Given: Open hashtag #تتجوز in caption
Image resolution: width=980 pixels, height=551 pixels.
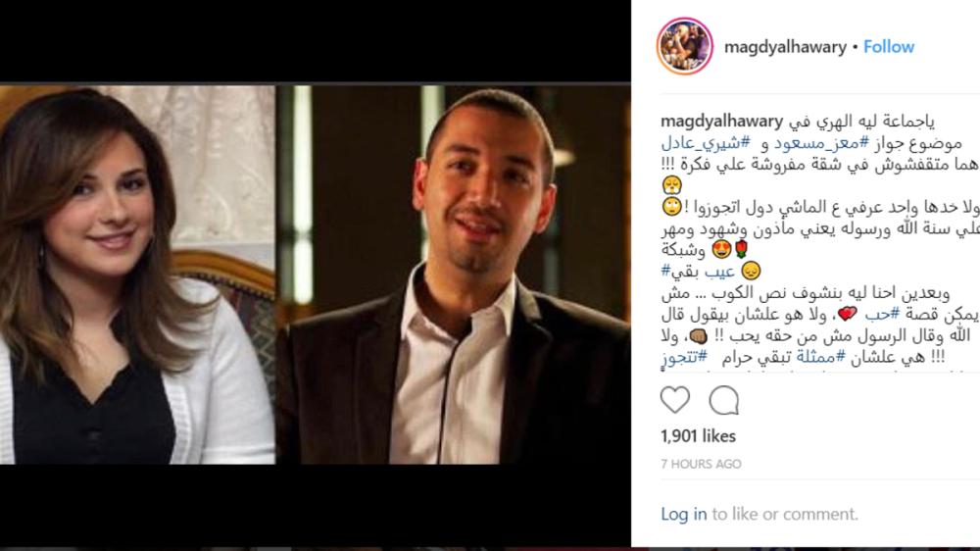Looking at the screenshot, I should 684,357.
